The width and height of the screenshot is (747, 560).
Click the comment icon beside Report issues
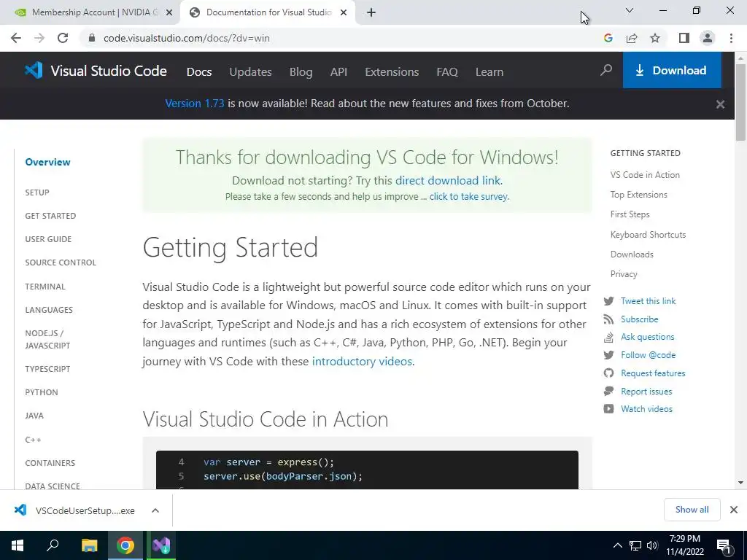pyautogui.click(x=609, y=392)
